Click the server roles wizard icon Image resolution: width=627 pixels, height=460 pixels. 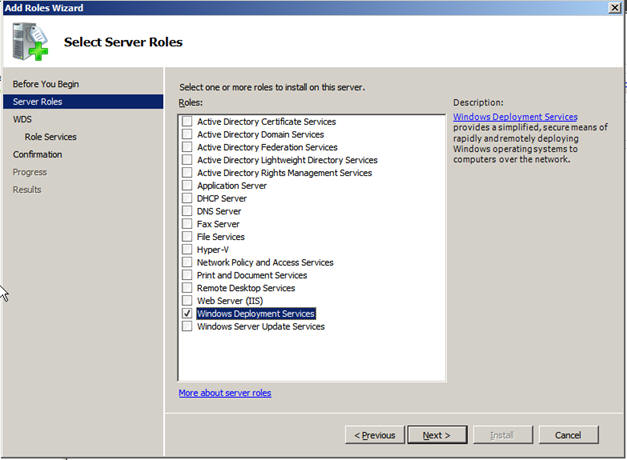pos(30,42)
